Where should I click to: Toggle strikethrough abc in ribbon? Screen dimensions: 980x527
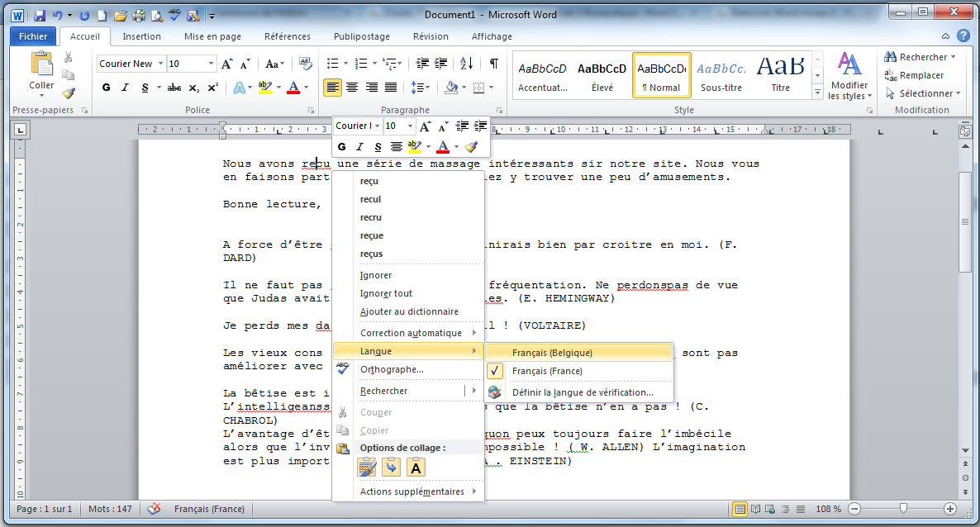174,88
